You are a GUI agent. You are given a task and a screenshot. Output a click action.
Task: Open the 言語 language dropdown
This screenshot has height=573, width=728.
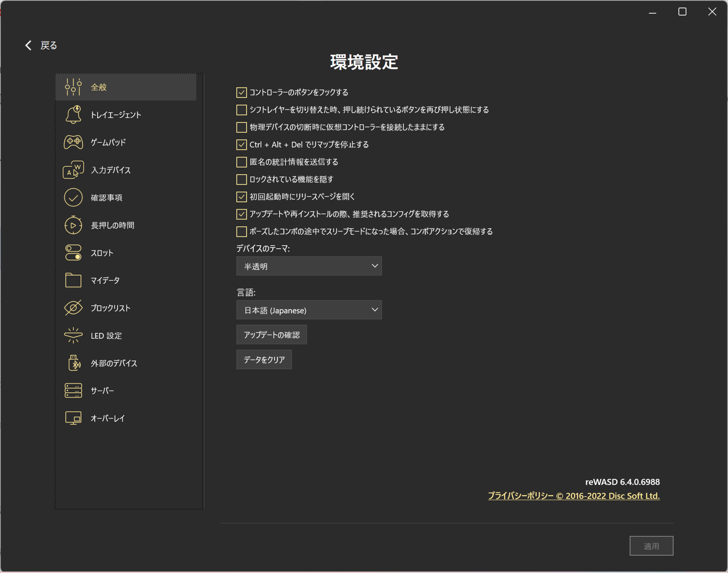click(x=309, y=310)
